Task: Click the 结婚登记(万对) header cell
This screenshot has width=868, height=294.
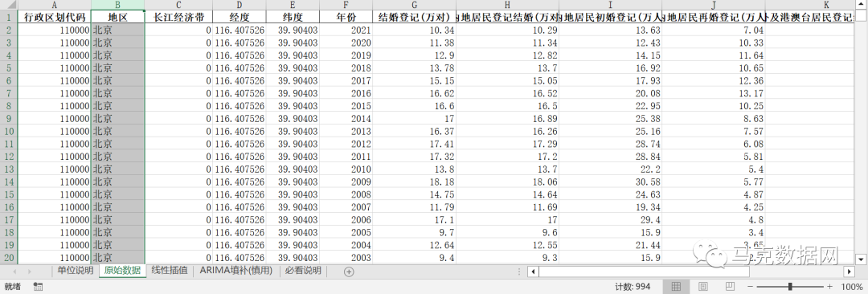Action: (414, 17)
